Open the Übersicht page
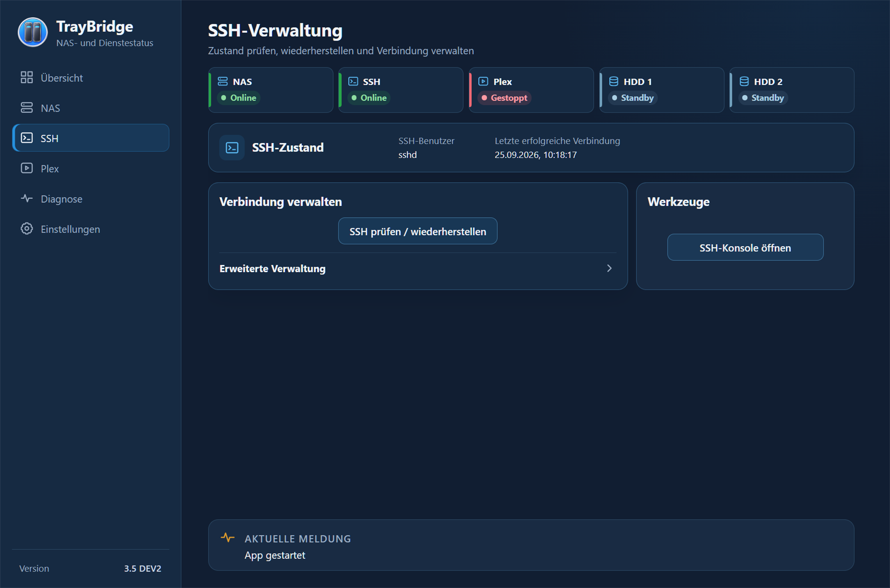 click(x=90, y=78)
